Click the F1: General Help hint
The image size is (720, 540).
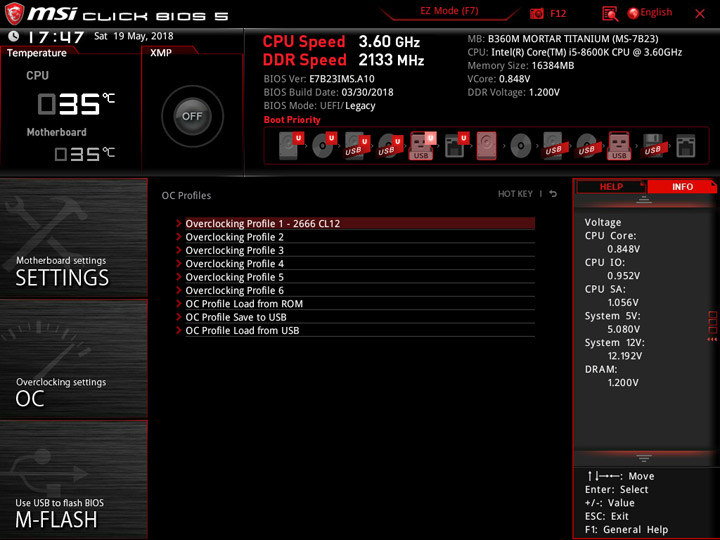pos(626,529)
